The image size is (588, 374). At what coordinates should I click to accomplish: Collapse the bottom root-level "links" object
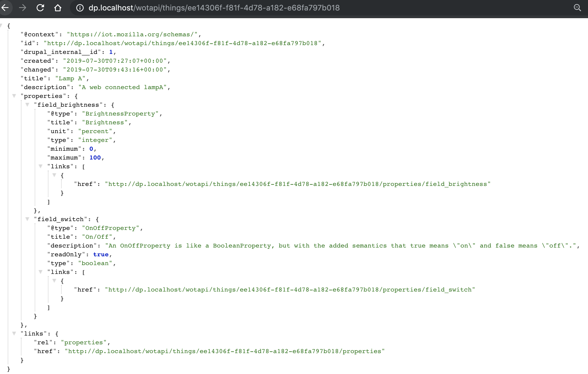click(14, 334)
